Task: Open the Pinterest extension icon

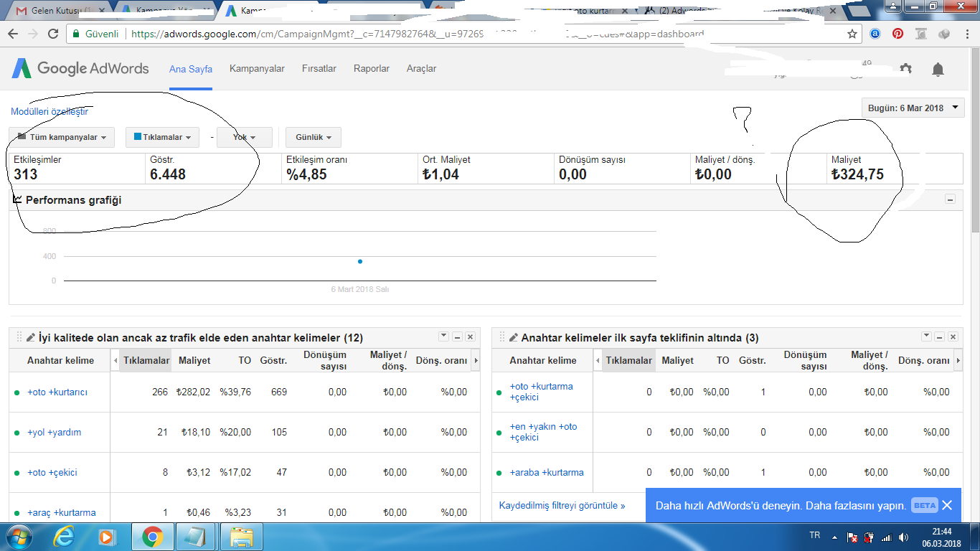Action: click(897, 34)
